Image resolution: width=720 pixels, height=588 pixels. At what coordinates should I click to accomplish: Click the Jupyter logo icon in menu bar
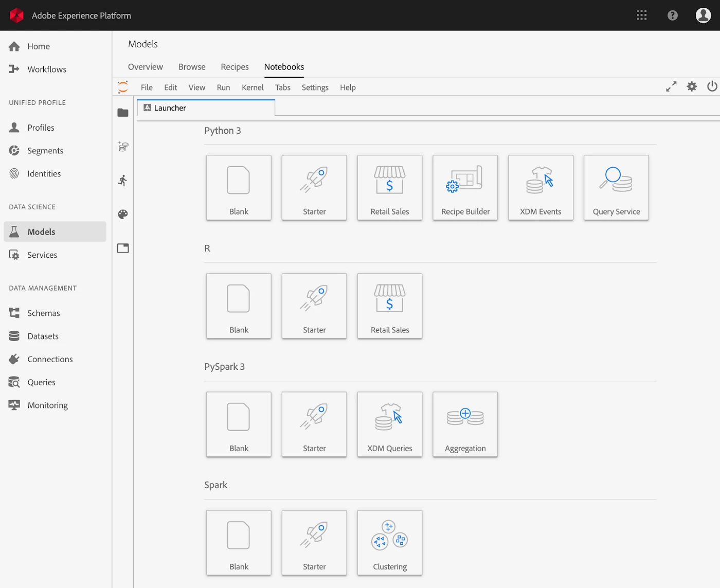[123, 87]
